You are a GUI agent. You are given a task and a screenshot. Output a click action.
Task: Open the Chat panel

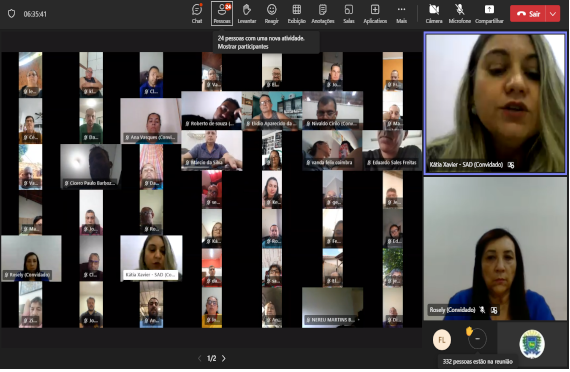[x=197, y=13]
